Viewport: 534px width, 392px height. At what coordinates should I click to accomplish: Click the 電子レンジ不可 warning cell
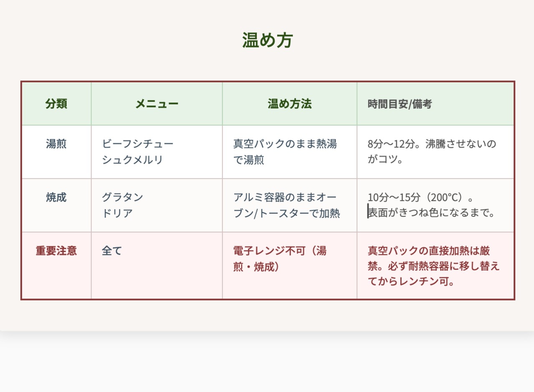(280, 259)
